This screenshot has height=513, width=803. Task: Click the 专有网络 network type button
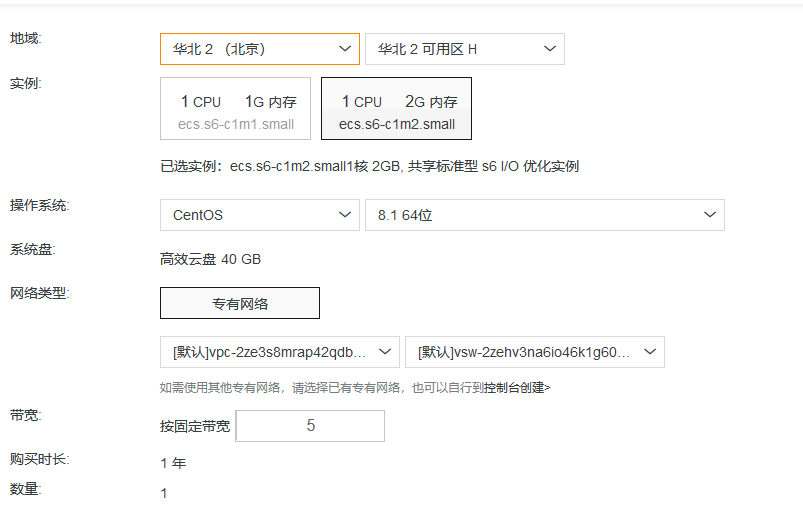coord(240,303)
